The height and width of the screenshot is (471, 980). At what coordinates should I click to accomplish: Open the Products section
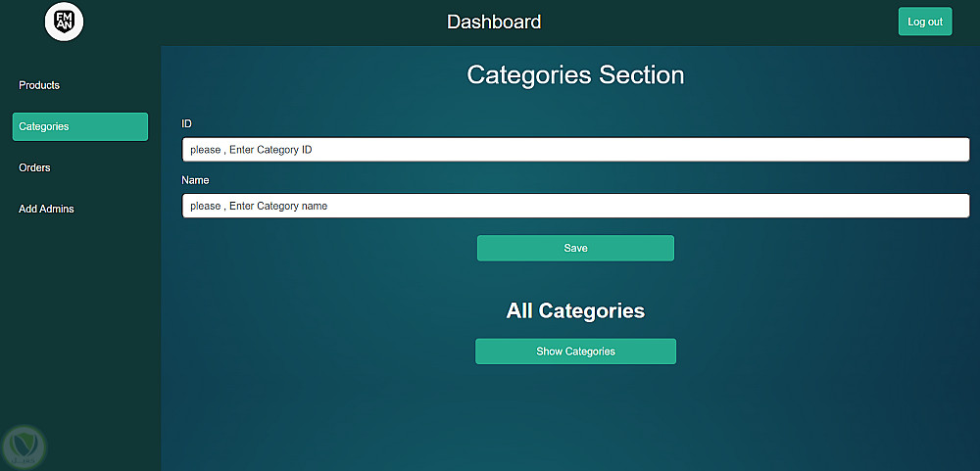(39, 85)
